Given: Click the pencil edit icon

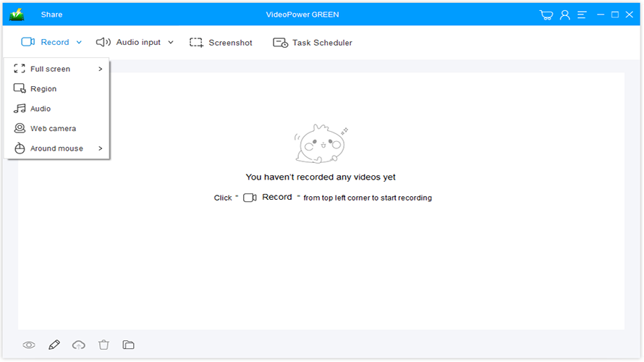Looking at the screenshot, I should click(x=54, y=345).
